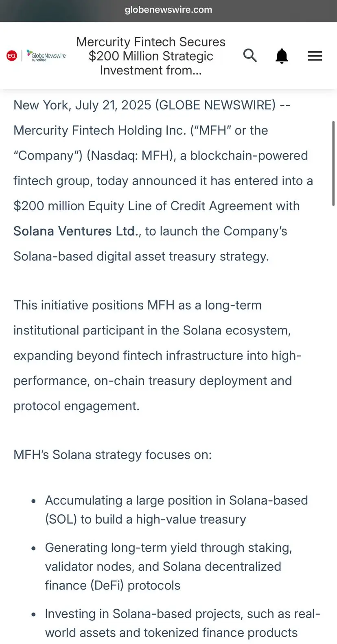Click the This initiative positions MFH paragraph
The width and height of the screenshot is (337, 644).
tap(158, 356)
